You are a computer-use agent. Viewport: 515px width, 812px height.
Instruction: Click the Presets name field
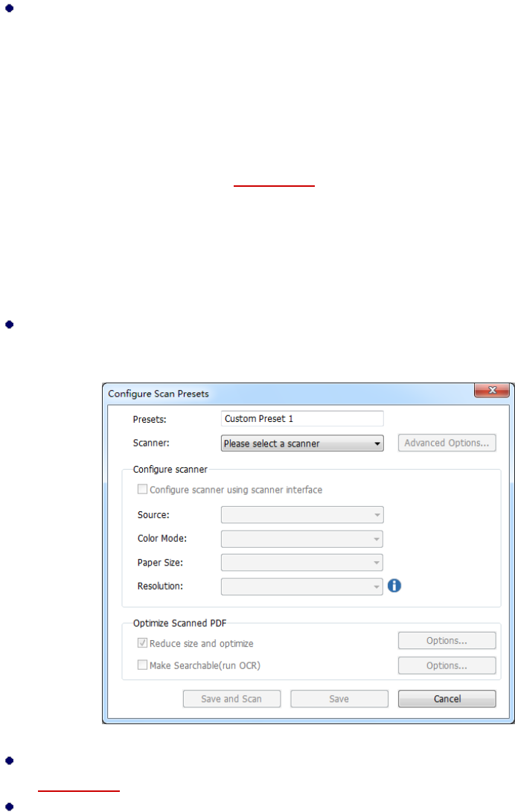point(302,418)
